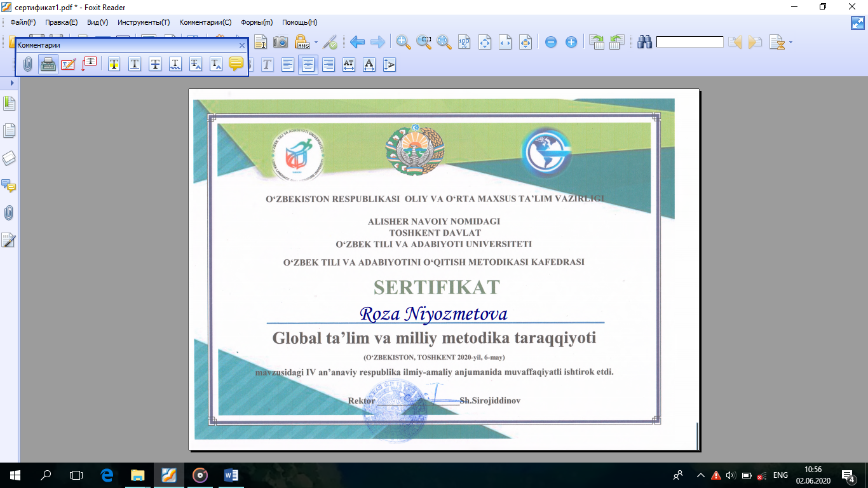
Task: Open the Вид(V) menu
Action: click(98, 22)
